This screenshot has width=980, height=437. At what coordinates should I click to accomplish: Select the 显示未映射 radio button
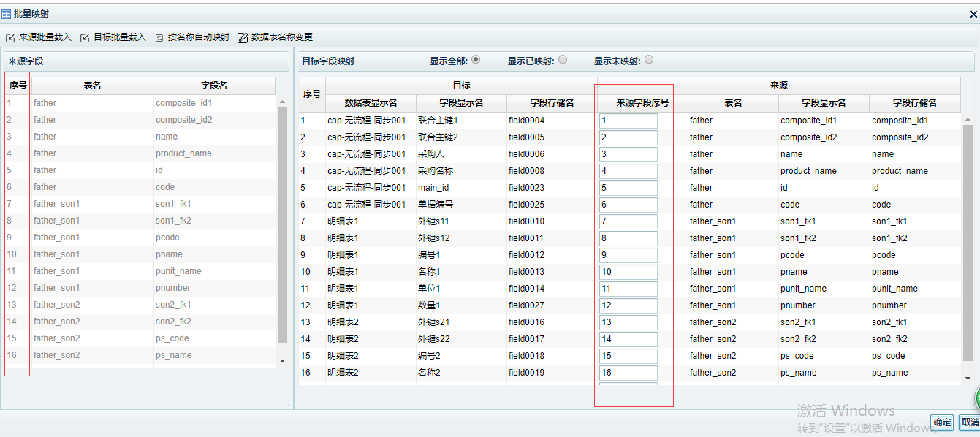click(x=649, y=60)
